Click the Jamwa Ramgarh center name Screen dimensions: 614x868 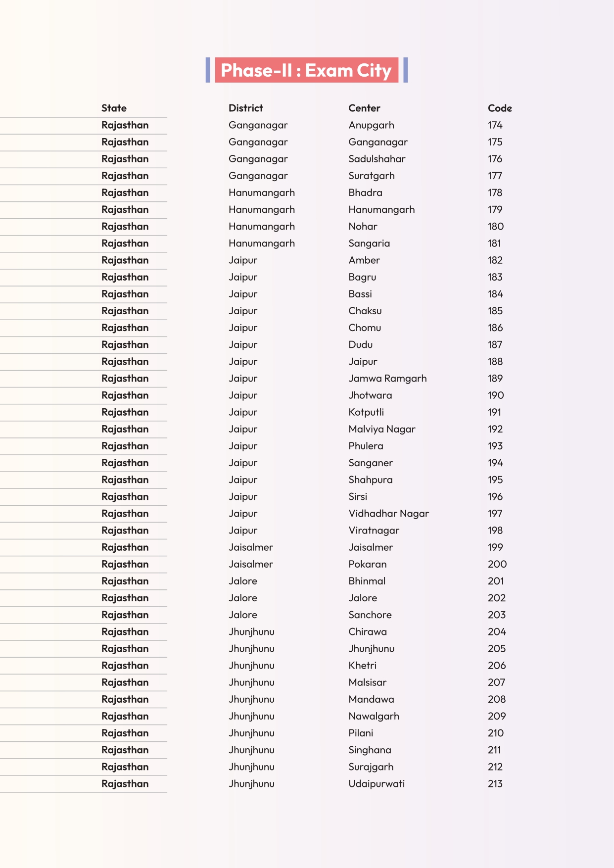(387, 379)
